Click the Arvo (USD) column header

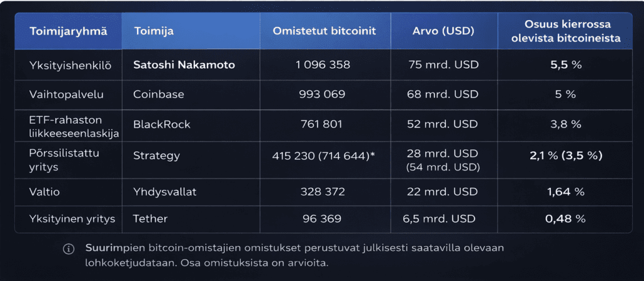[443, 31]
